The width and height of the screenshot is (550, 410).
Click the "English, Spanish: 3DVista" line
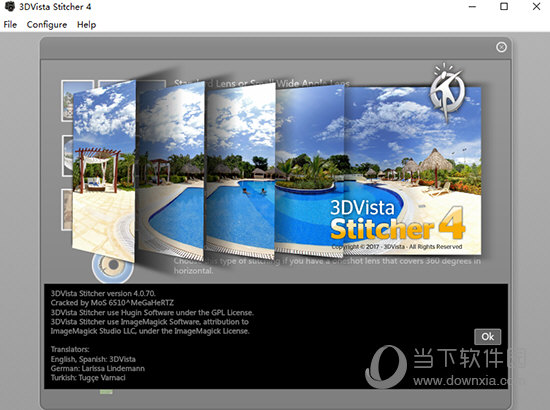tap(93, 359)
